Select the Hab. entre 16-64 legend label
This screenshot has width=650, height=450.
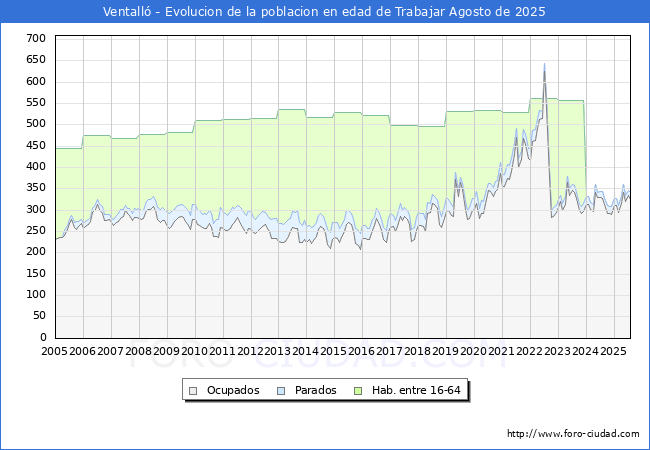tap(416, 390)
